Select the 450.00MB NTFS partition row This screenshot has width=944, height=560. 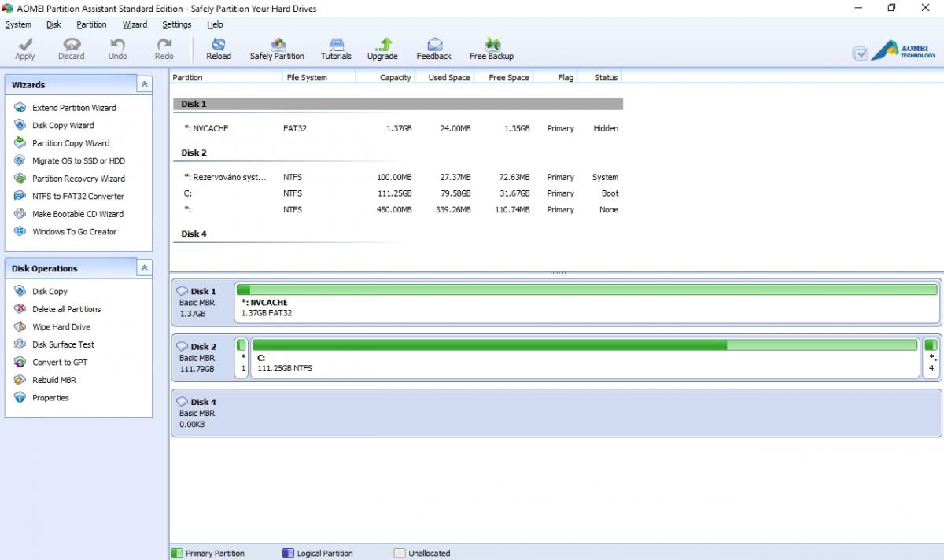[397, 210]
